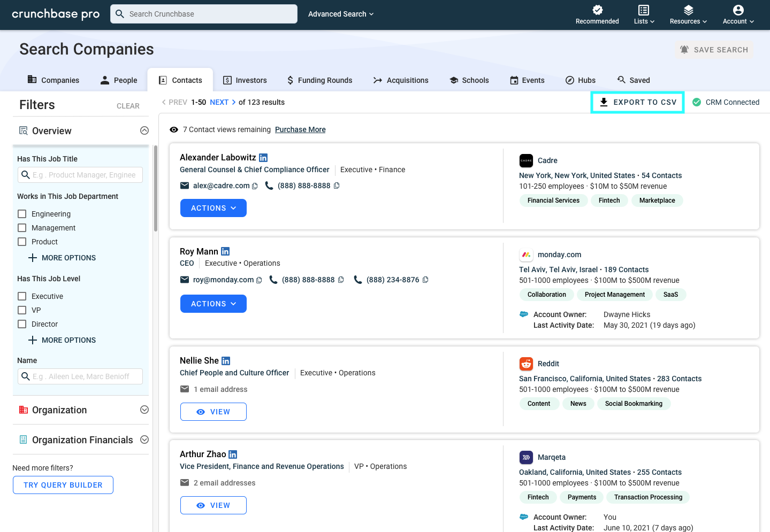Click the CRM Connected green check icon
This screenshot has height=532, width=770.
697,102
